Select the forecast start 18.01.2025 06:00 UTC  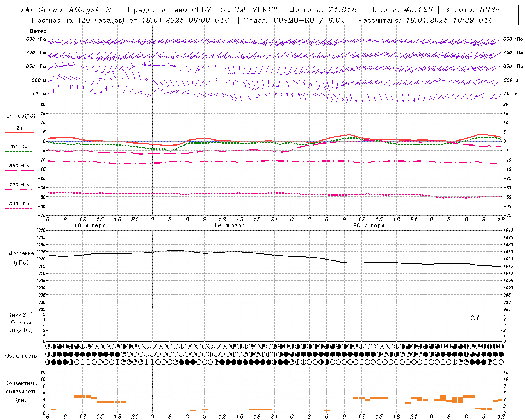pyautogui.click(x=185, y=20)
